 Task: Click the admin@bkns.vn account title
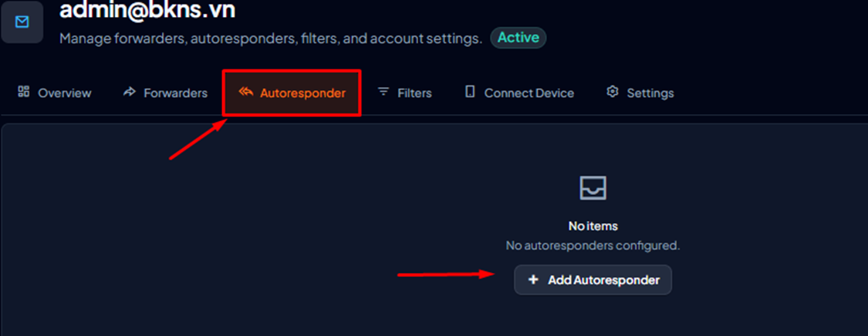coord(147,9)
